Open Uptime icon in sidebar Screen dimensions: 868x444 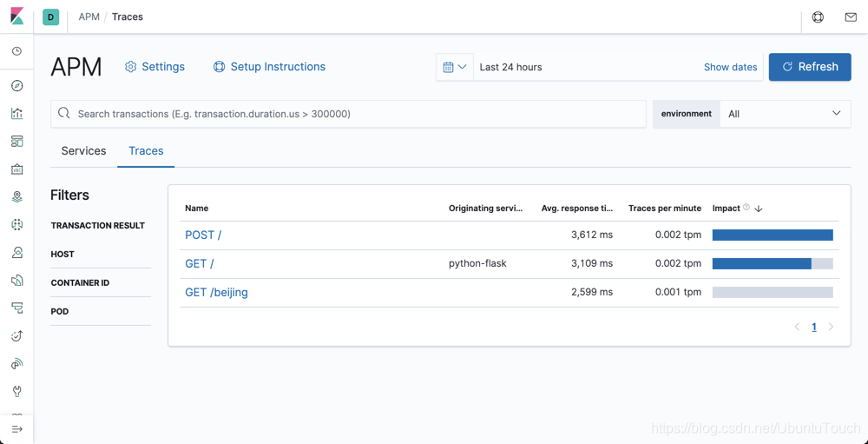coord(17,335)
